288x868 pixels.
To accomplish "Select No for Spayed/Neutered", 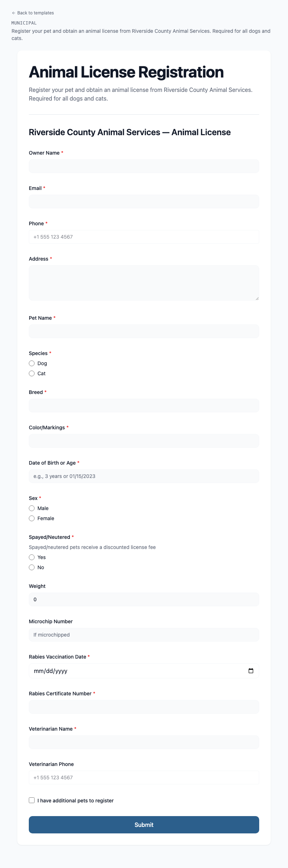I will (32, 567).
